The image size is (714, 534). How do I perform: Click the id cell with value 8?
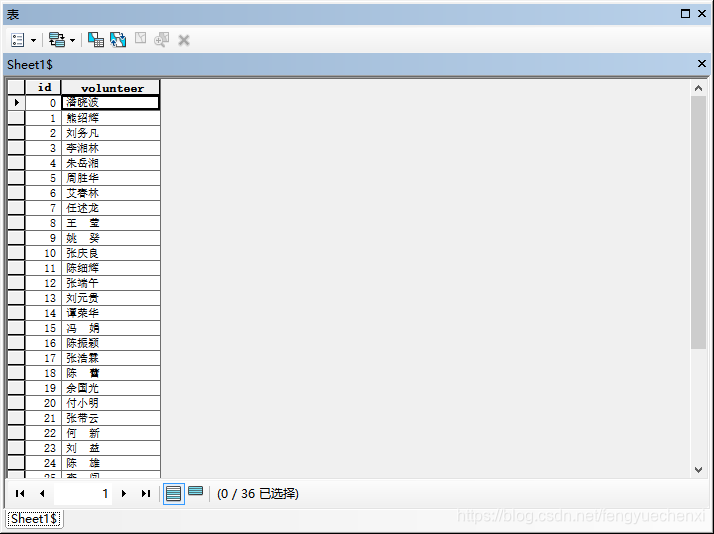(43, 223)
